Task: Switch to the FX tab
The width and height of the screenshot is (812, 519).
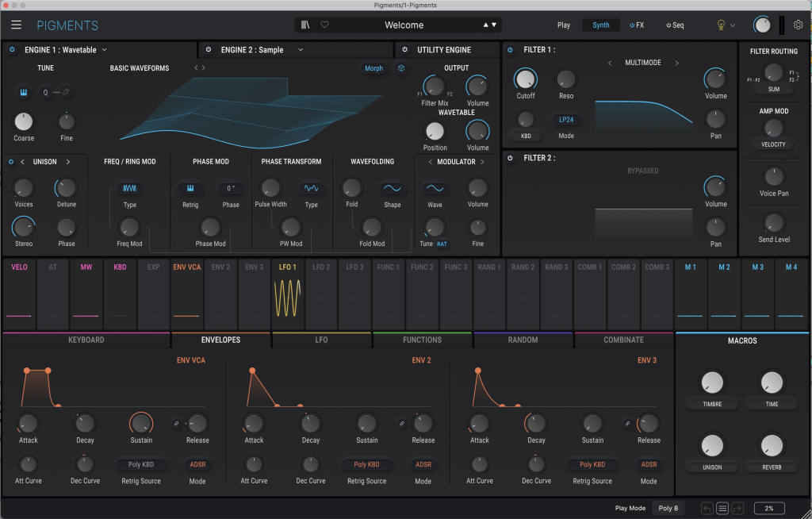Action: 637,25
